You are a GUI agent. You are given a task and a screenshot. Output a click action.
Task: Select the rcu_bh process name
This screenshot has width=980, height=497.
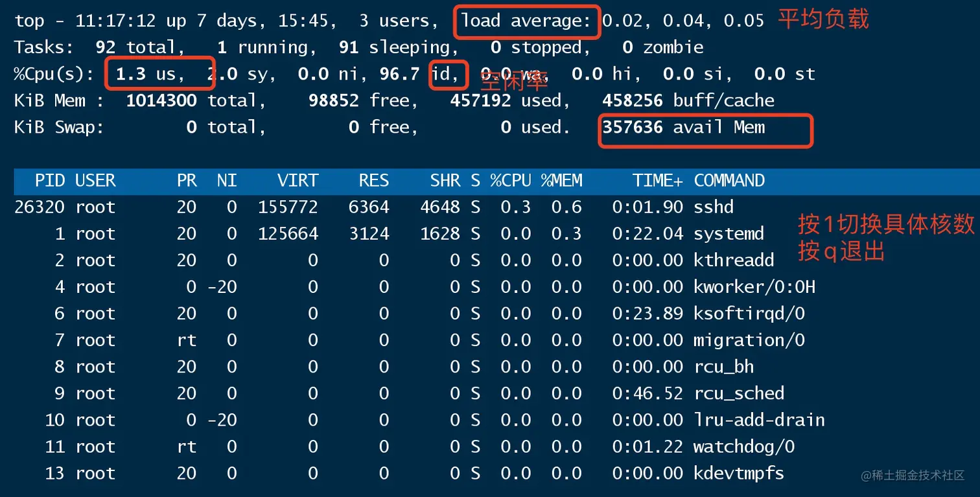coord(724,367)
